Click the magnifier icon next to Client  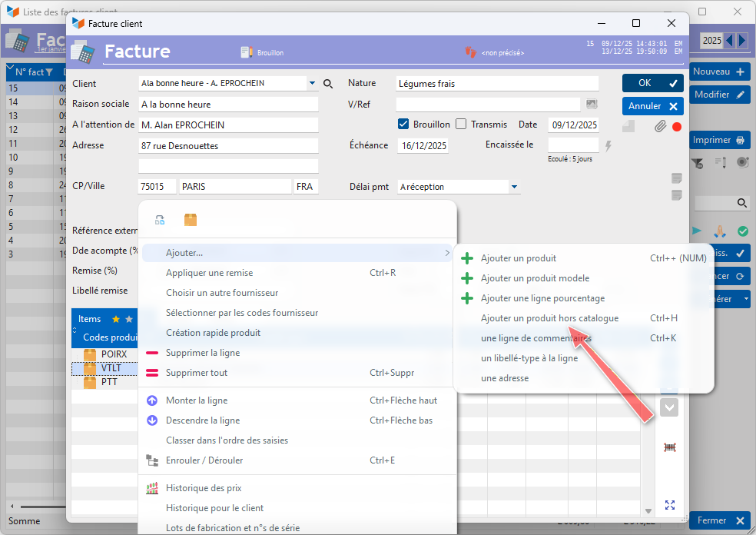point(328,84)
